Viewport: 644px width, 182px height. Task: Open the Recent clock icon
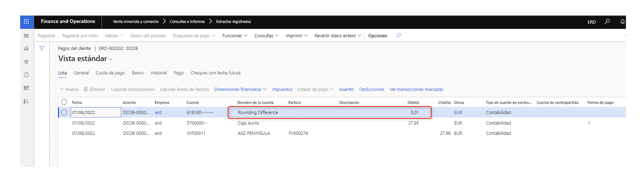click(x=26, y=75)
